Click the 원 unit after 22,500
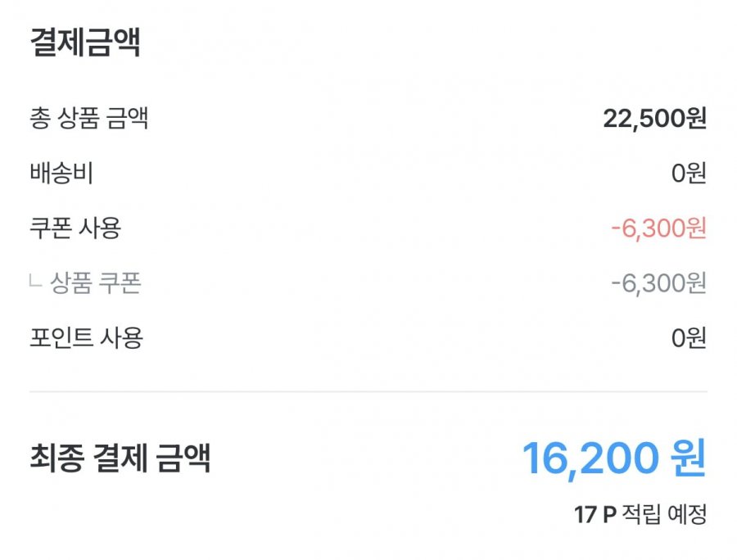 [x=695, y=120]
